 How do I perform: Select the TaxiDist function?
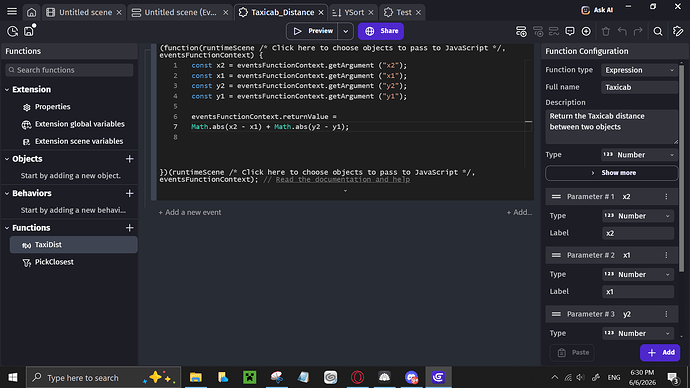pos(73,245)
